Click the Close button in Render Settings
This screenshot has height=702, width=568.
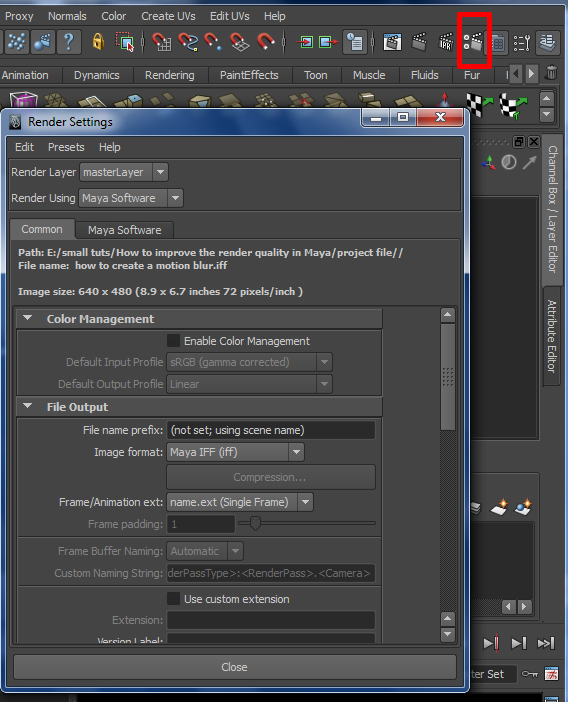[x=235, y=667]
